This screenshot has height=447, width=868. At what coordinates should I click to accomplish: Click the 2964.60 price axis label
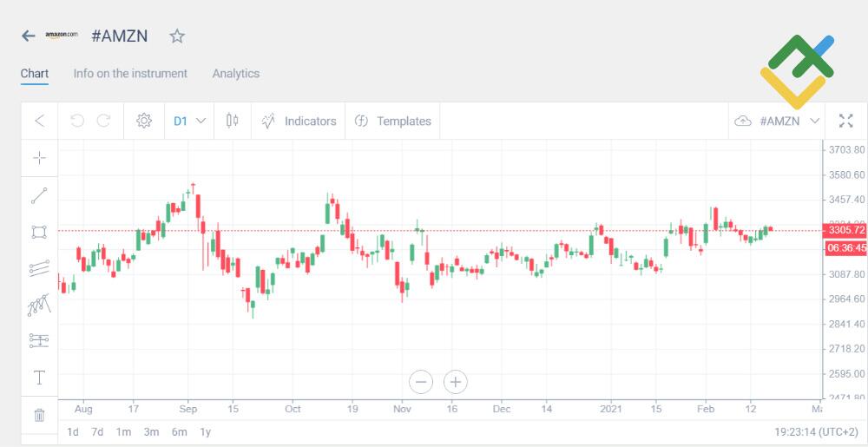847,299
